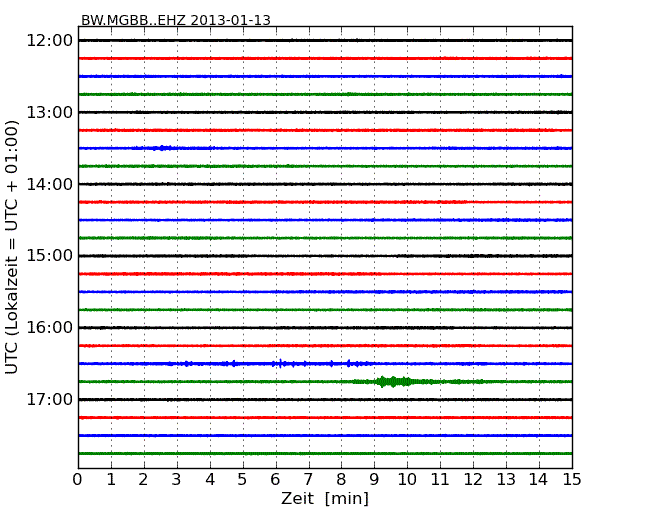Click the Zeit [min] axis label
The image size is (650, 520).
(325, 498)
